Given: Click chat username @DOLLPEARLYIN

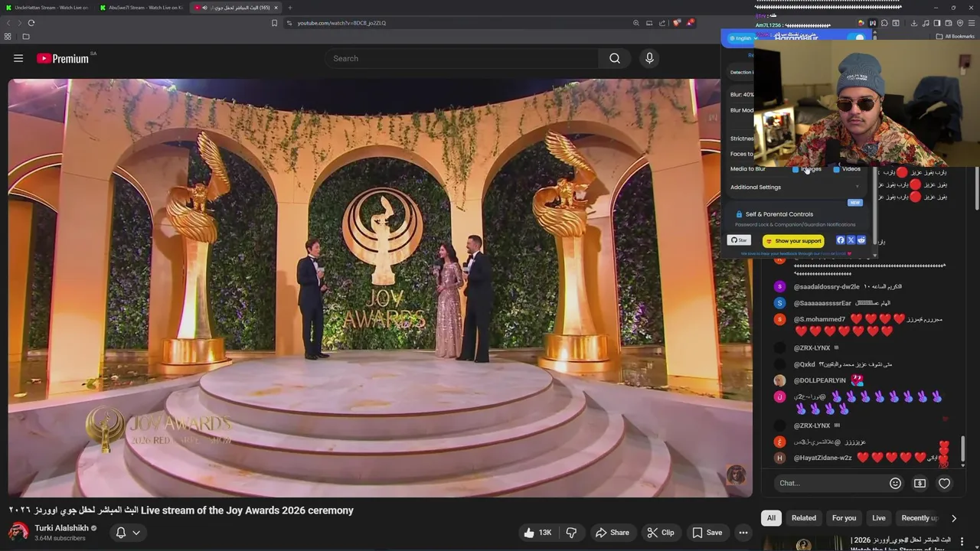Looking at the screenshot, I should (x=820, y=380).
